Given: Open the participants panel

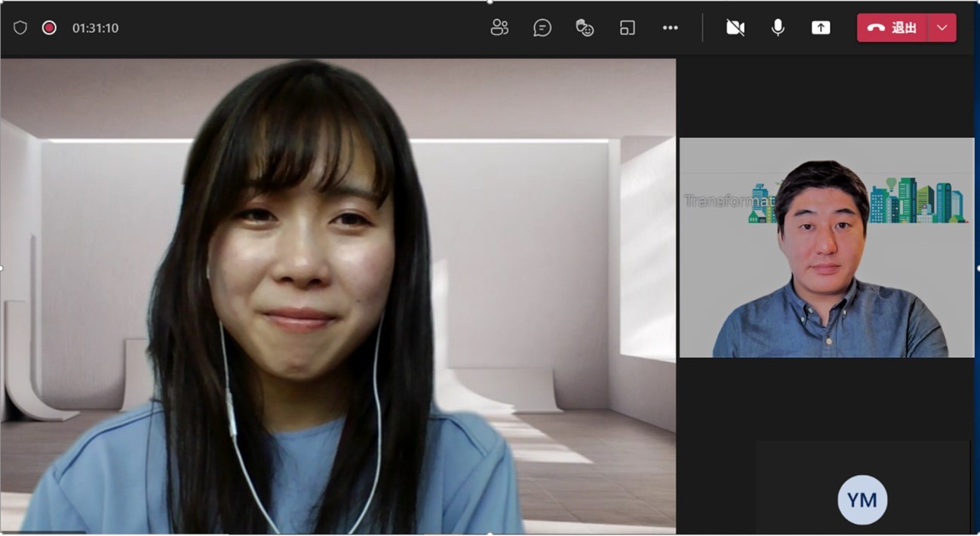Looking at the screenshot, I should pyautogui.click(x=499, y=28).
